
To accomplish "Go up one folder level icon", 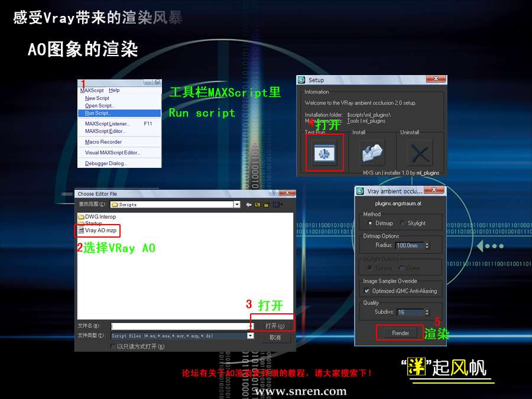I will (258, 205).
